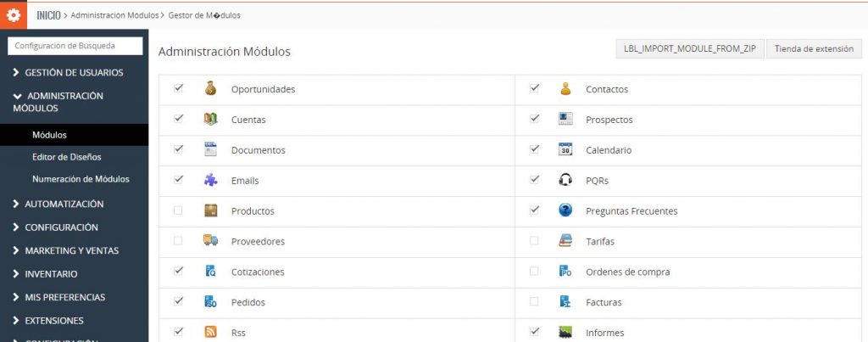Click the search configuration input field

[x=75, y=46]
